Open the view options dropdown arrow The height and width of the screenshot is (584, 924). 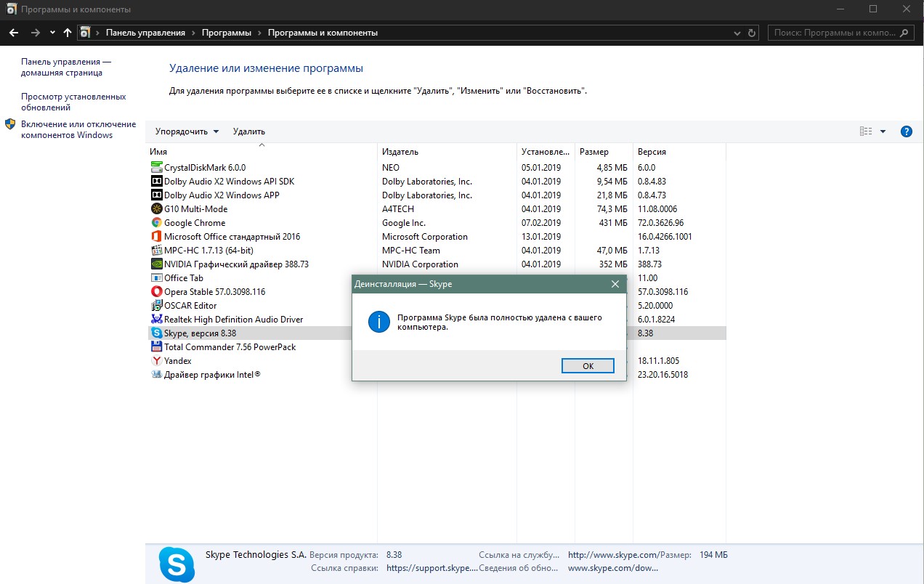click(x=883, y=131)
